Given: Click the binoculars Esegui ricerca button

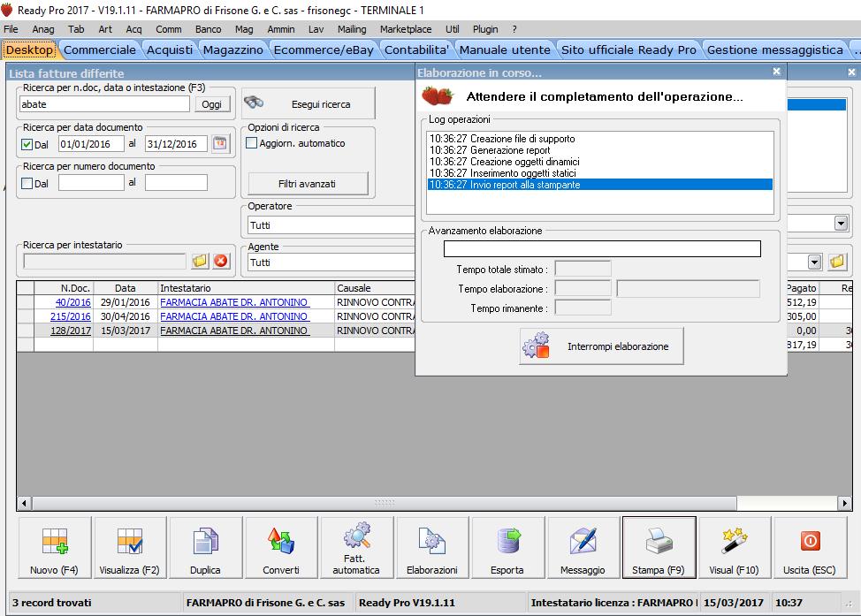Looking at the screenshot, I should click(308, 103).
